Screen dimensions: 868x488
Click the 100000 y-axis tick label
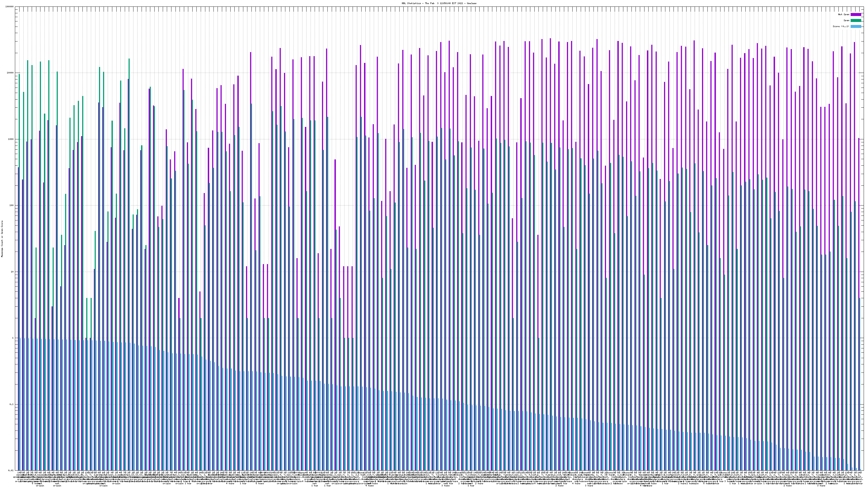pos(10,7)
